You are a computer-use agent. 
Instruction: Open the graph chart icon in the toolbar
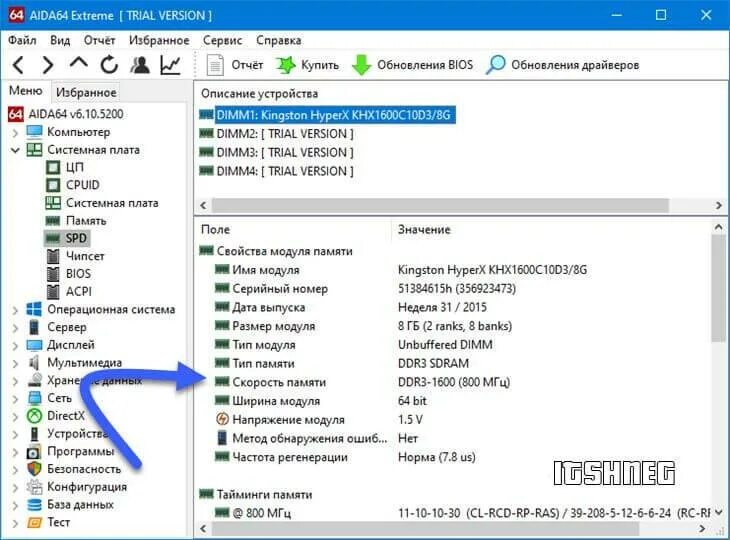tap(170, 65)
